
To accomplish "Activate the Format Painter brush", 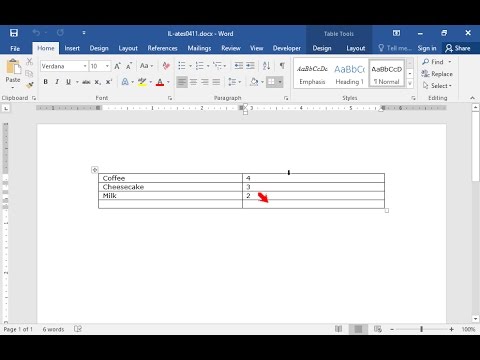I will click(x=29, y=85).
